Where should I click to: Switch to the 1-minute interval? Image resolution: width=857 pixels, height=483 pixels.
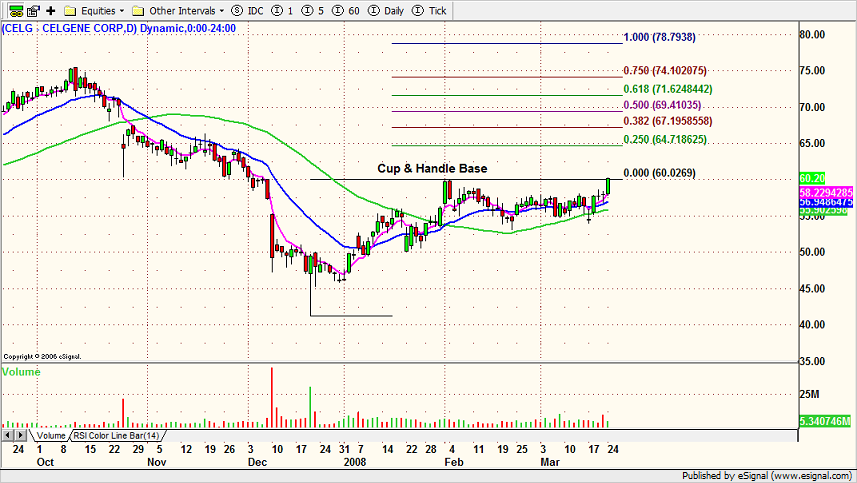(x=282, y=10)
